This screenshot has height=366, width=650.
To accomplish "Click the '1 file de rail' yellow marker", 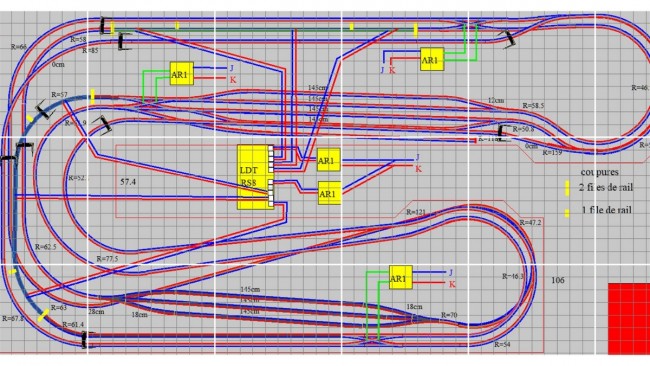I will click(567, 213).
